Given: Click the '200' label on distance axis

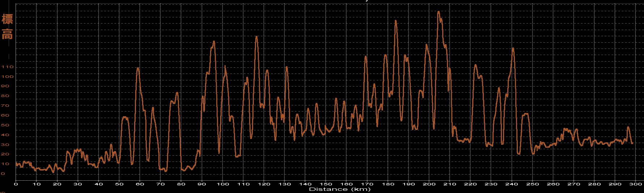Looking at the screenshot, I should [x=429, y=184].
